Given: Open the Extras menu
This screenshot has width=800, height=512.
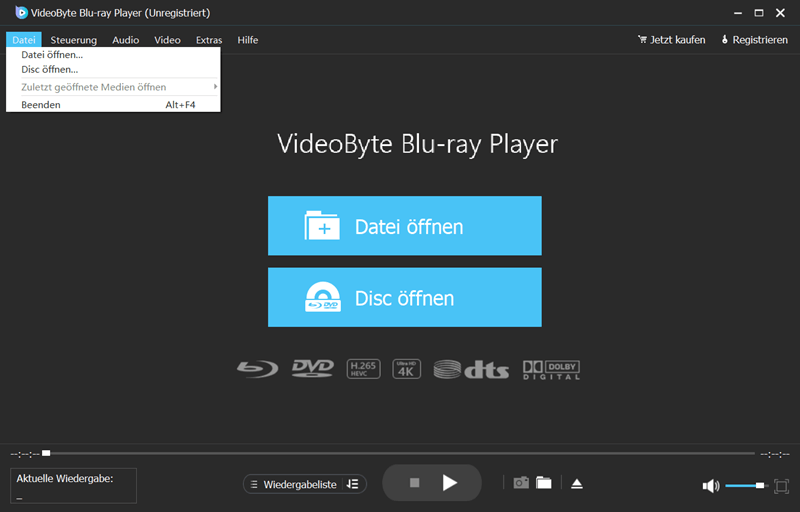Looking at the screenshot, I should [209, 40].
